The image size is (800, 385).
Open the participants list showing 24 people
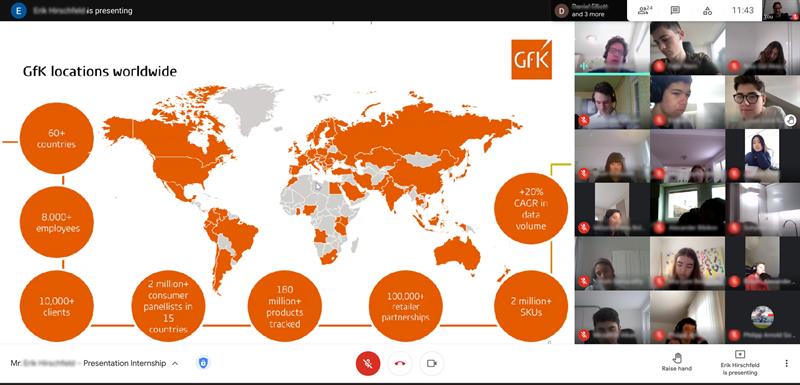coord(645,10)
